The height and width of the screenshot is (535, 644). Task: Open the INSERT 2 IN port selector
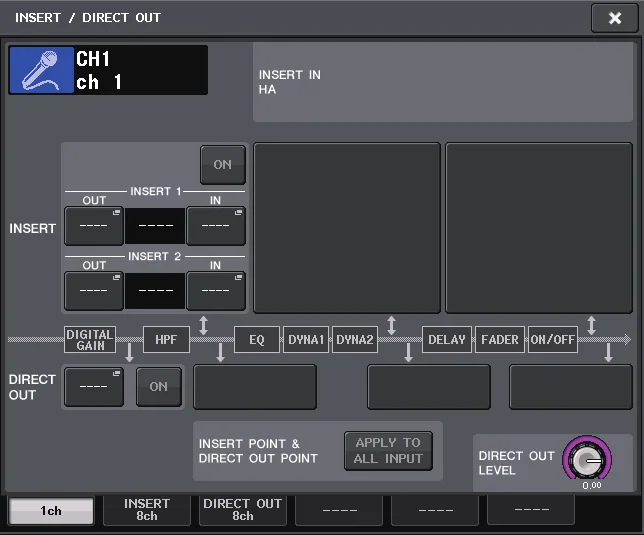pyautogui.click(x=216, y=291)
